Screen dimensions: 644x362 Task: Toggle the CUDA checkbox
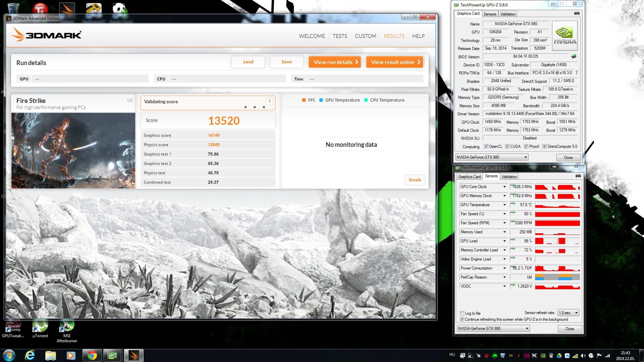pyautogui.click(x=507, y=146)
